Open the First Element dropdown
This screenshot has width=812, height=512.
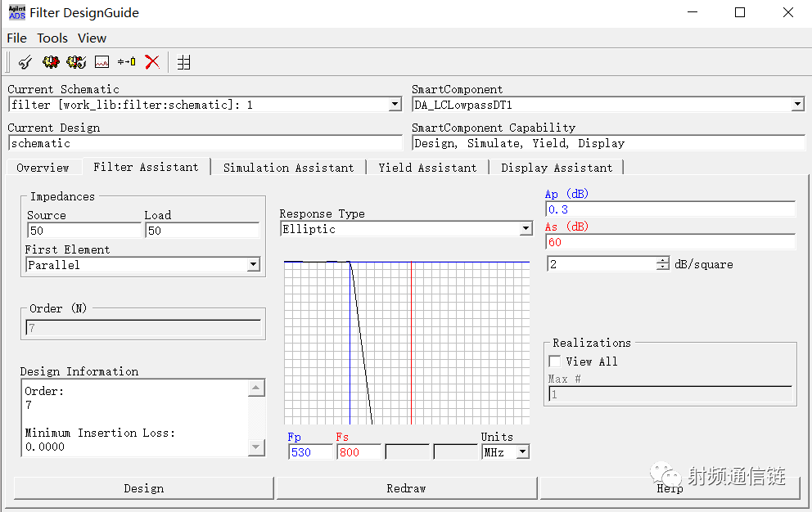253,264
